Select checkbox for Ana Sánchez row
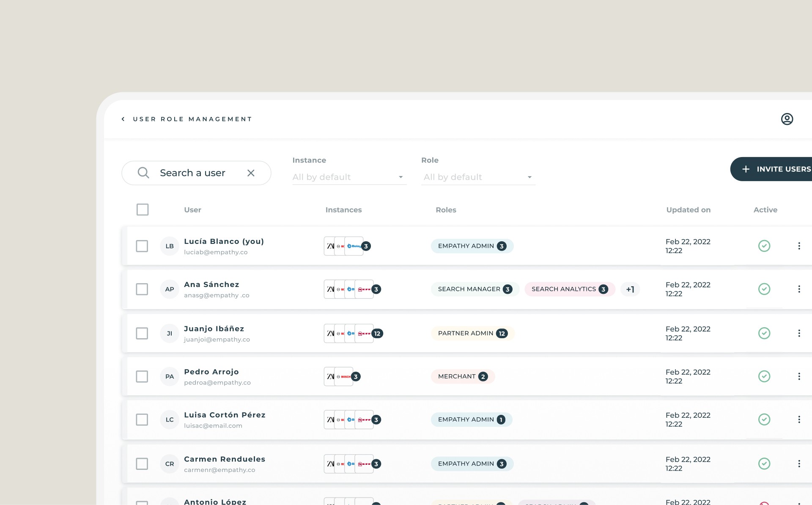Viewport: 812px width, 505px height. (x=142, y=289)
